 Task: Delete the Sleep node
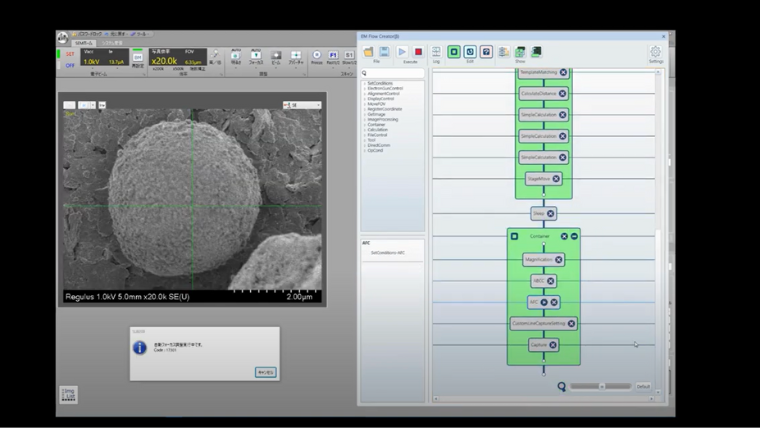(551, 214)
